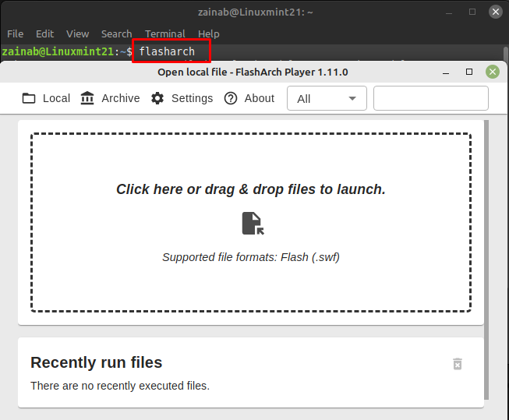Open the Local tab label
The height and width of the screenshot is (420, 509).
tap(56, 98)
